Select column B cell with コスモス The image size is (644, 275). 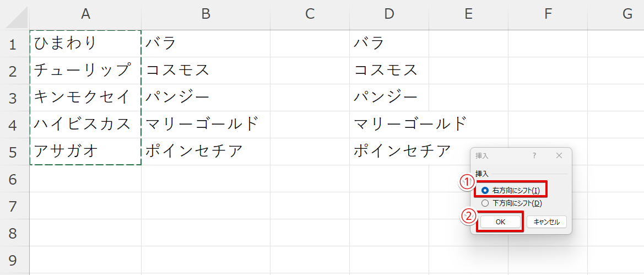[x=205, y=71]
